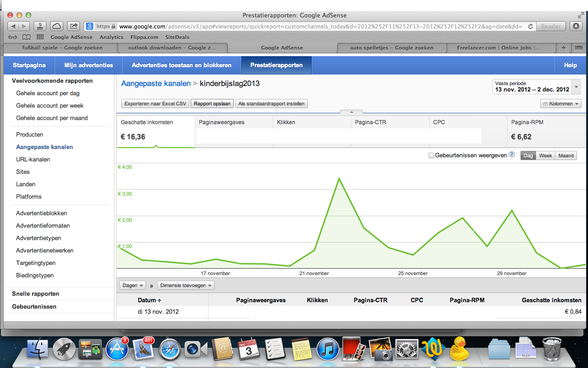
Task: Open Gehele account per dag report
Action: tap(48, 93)
